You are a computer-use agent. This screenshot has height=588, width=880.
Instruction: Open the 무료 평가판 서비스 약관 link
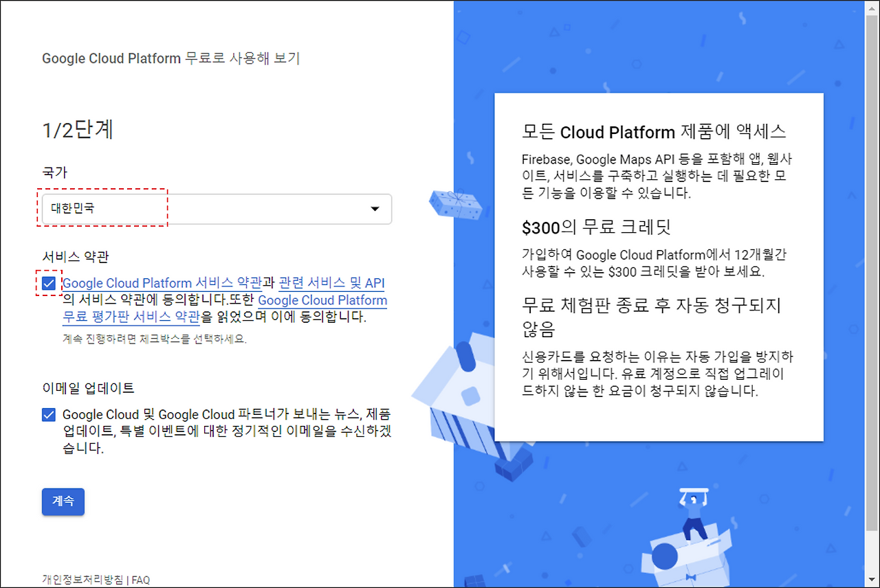(131, 317)
